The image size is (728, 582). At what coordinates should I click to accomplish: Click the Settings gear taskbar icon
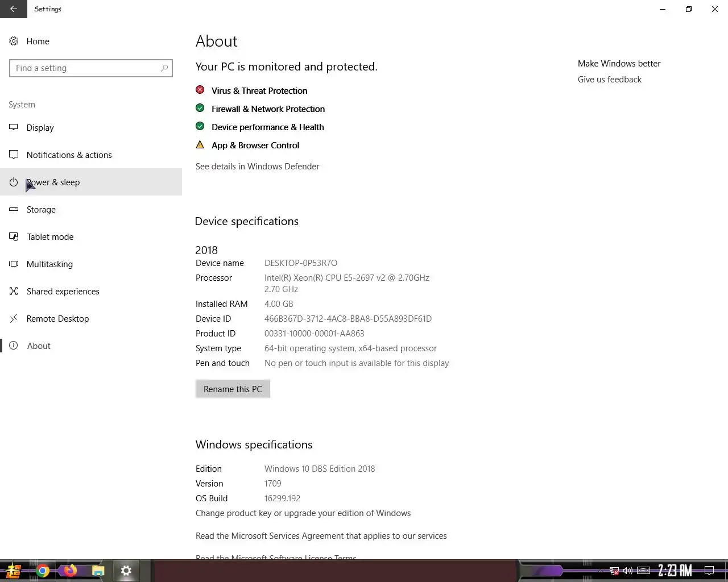(x=126, y=571)
